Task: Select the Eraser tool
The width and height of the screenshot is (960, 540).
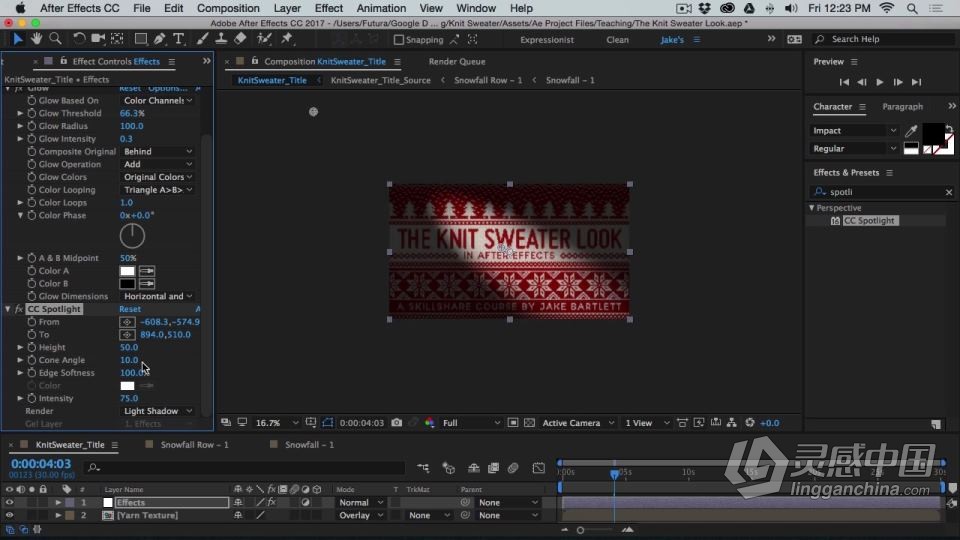Action: (x=240, y=39)
